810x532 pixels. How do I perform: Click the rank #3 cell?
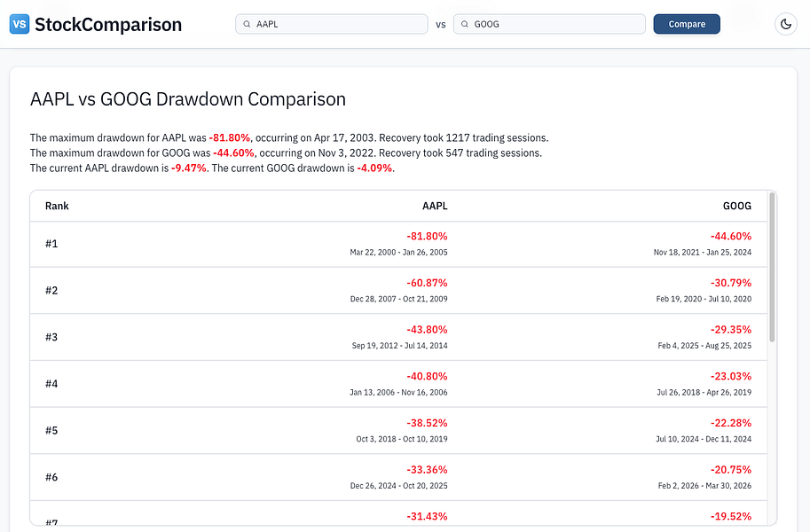[51, 337]
